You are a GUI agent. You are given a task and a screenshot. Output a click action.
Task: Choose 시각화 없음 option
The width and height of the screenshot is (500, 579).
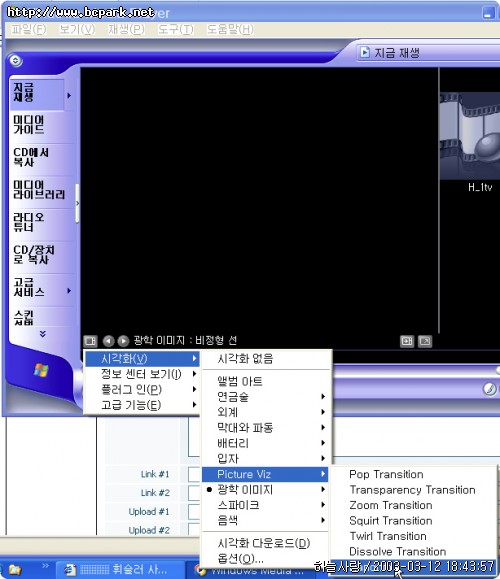point(266,359)
